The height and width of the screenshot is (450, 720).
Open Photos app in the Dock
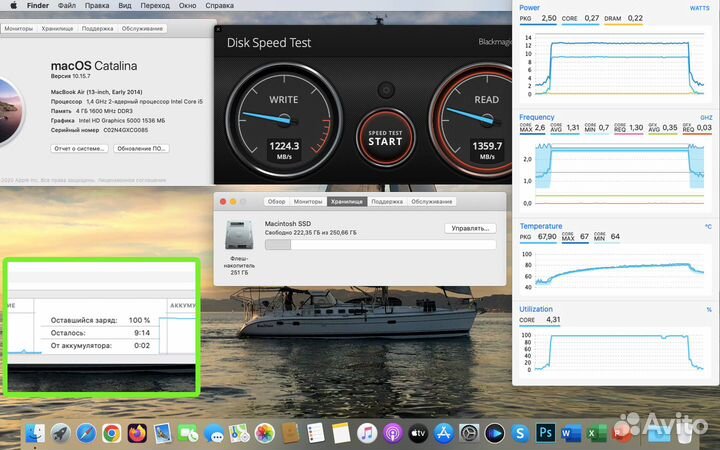(264, 433)
